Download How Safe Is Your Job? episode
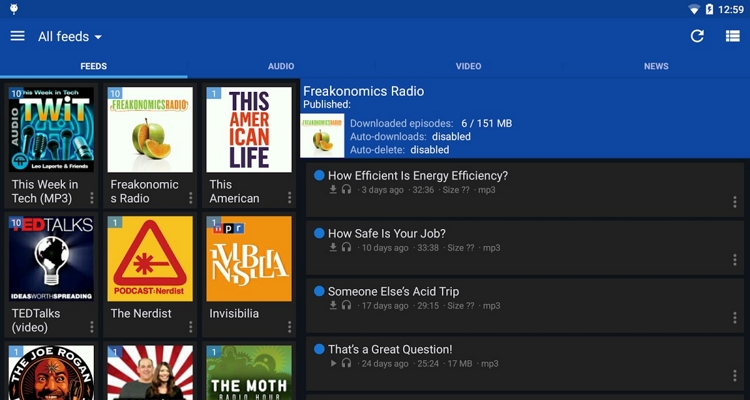Screen dimensions: 750x400 click(x=333, y=247)
